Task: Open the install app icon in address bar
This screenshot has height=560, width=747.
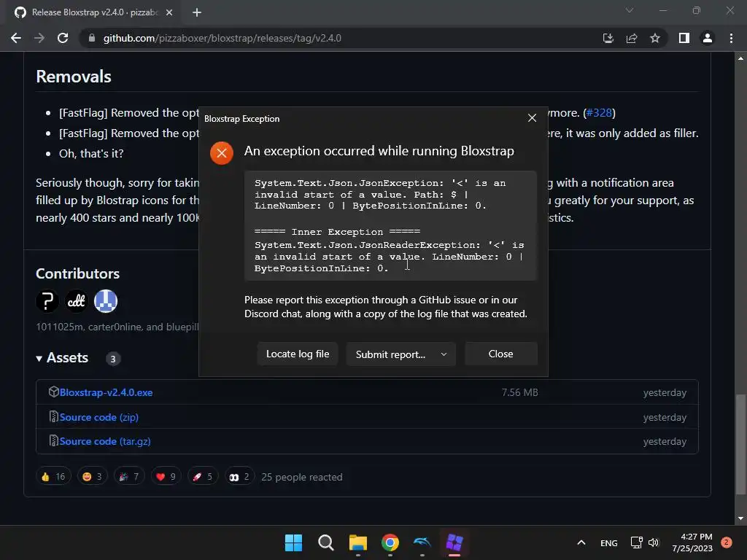Action: (608, 38)
